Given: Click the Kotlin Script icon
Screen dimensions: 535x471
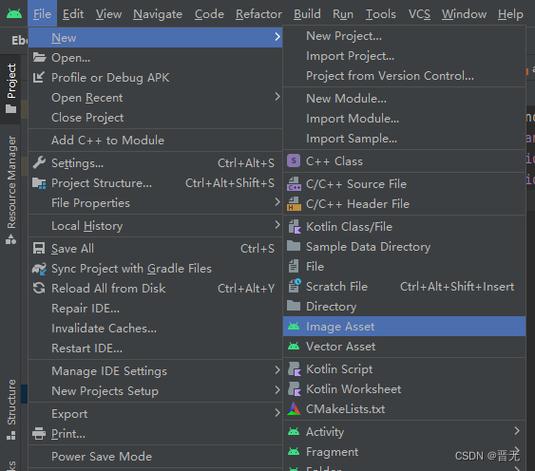Looking at the screenshot, I should [294, 369].
